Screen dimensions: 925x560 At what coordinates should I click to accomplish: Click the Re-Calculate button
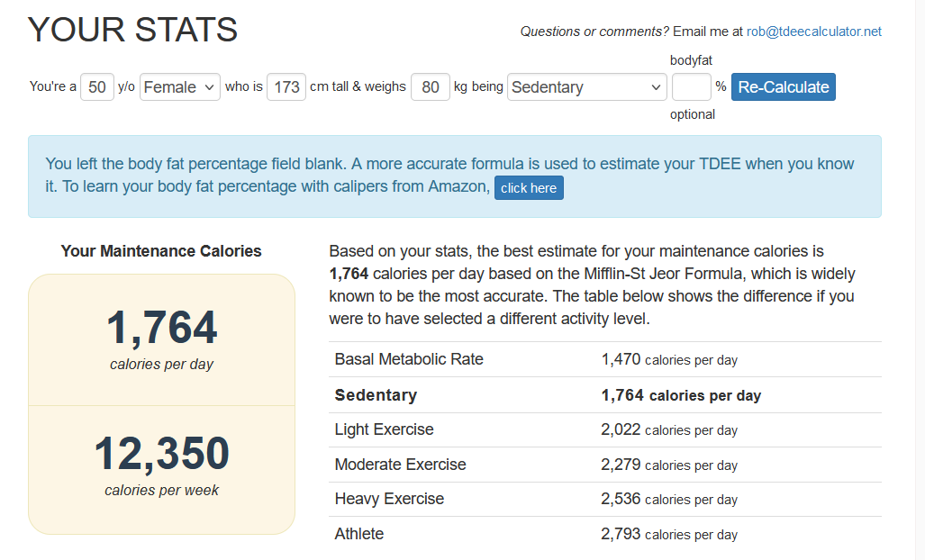783,86
